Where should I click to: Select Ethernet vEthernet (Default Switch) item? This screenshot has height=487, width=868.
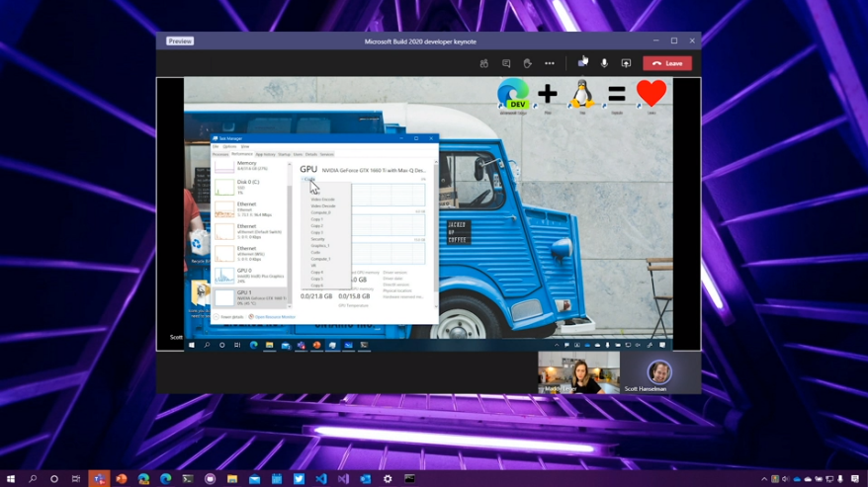coord(250,231)
